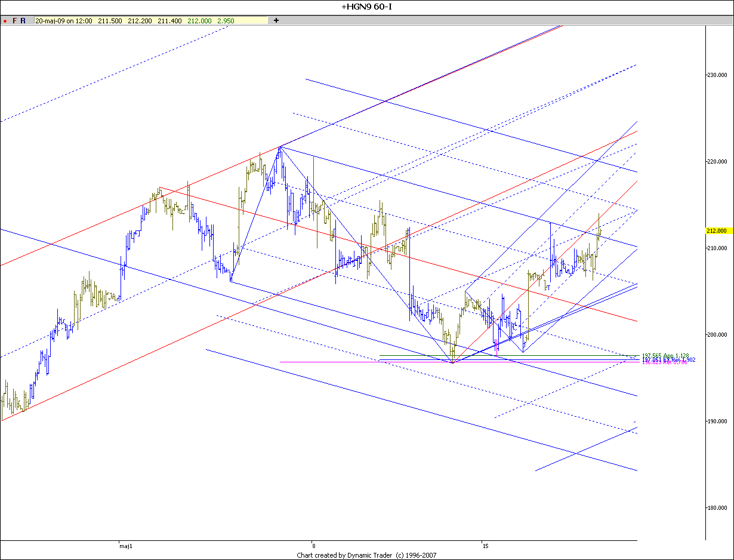Click the blue R icon
The height and width of the screenshot is (560, 734).
point(23,20)
